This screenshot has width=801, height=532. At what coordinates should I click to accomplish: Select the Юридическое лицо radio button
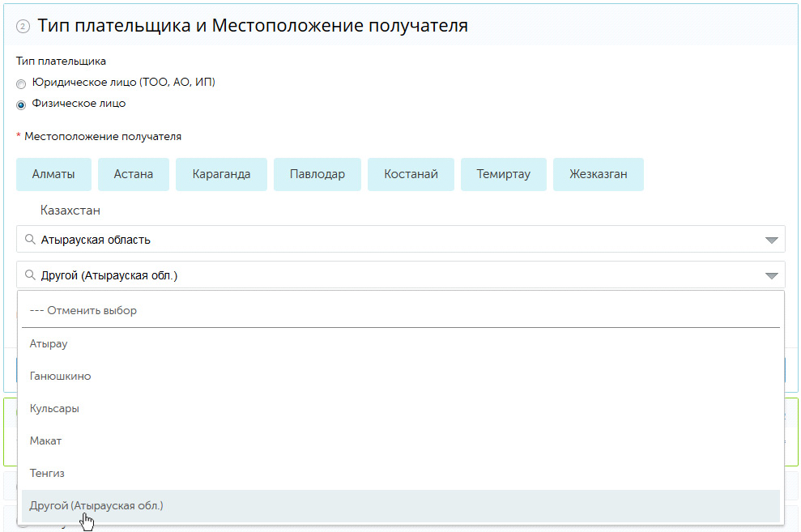(x=21, y=83)
